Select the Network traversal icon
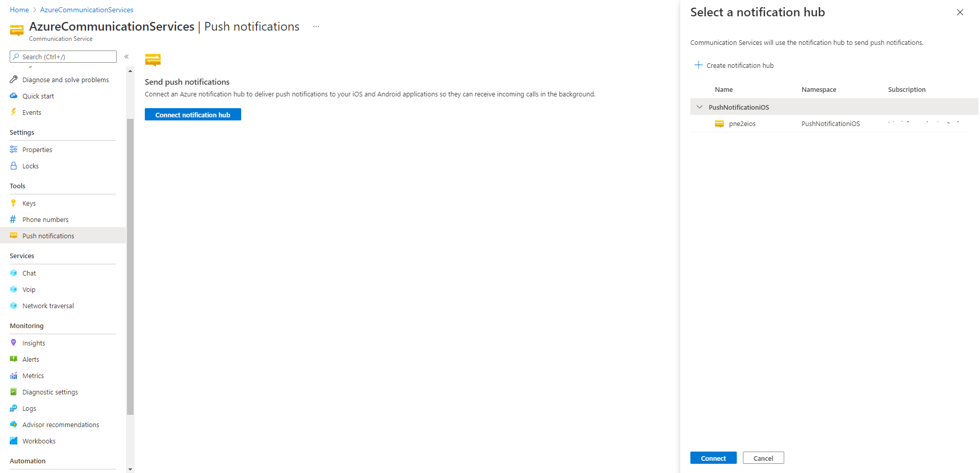 (13, 305)
